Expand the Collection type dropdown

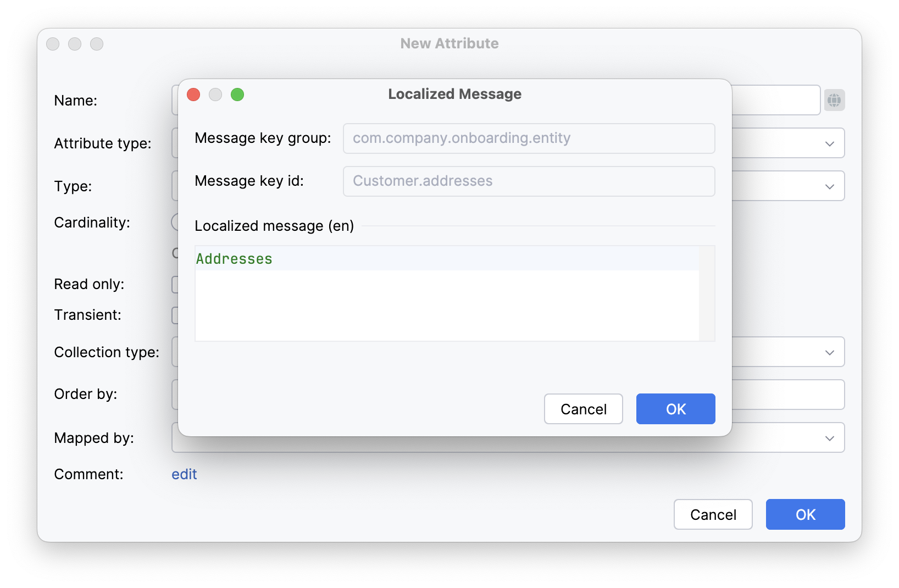(x=829, y=352)
